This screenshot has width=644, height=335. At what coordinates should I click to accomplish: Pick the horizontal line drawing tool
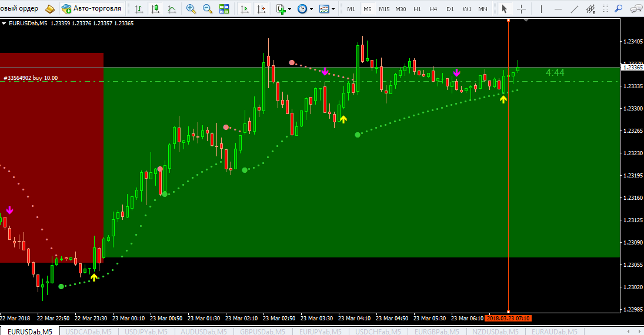pyautogui.click(x=558, y=9)
